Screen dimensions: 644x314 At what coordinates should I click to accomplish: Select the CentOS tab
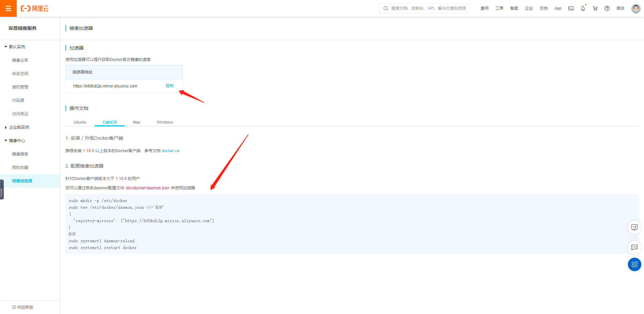[x=110, y=122]
